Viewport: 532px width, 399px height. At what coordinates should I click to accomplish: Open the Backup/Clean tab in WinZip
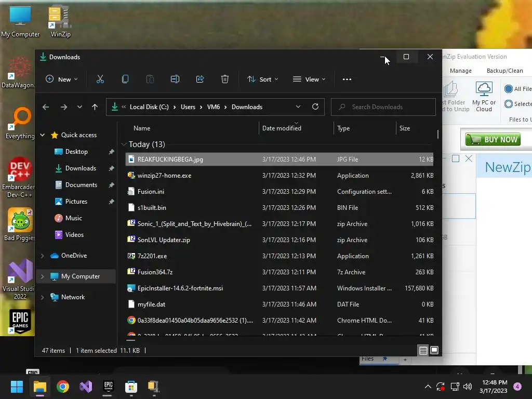(504, 71)
